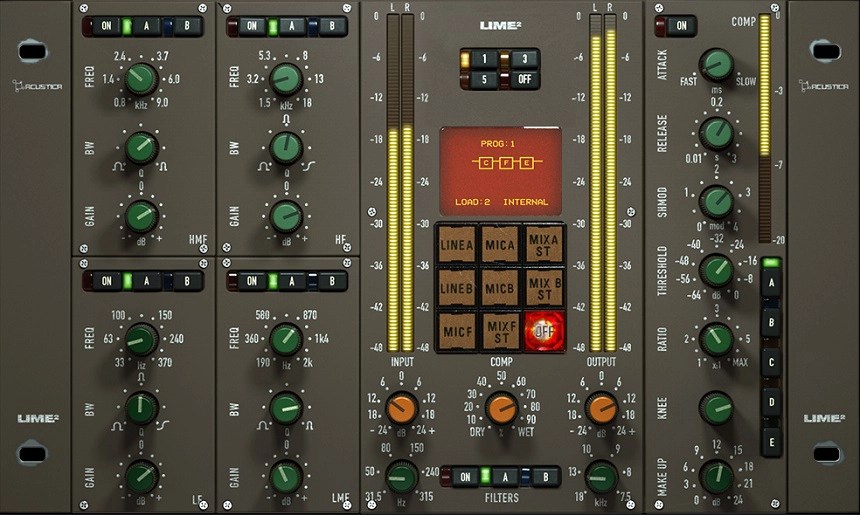860x515 pixels.
Task: Choose the MIC A preamp button
Action: pyautogui.click(x=500, y=245)
